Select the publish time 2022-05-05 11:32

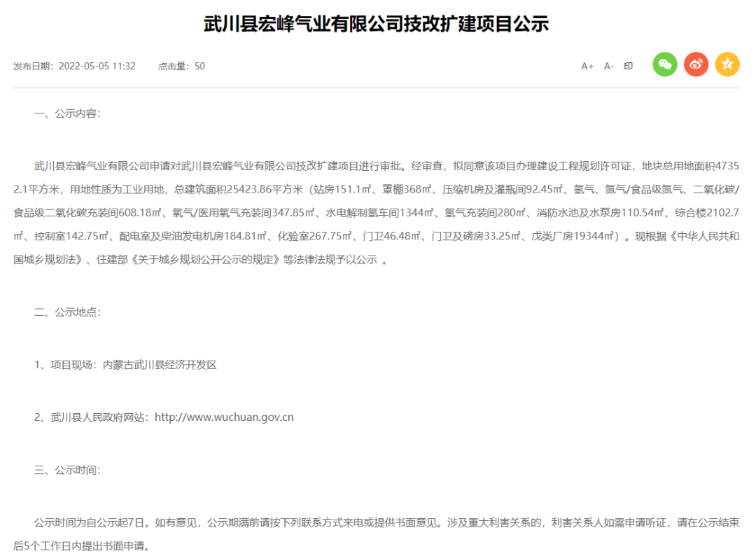(x=97, y=67)
